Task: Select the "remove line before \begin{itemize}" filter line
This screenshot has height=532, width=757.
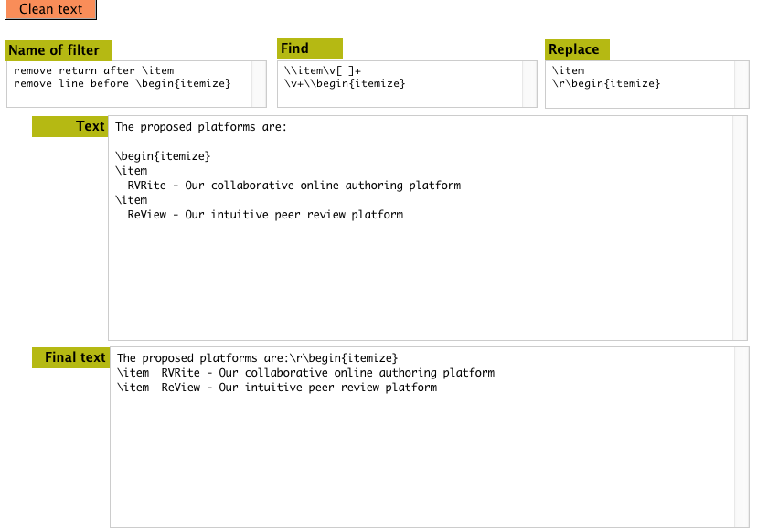Action: [122, 83]
